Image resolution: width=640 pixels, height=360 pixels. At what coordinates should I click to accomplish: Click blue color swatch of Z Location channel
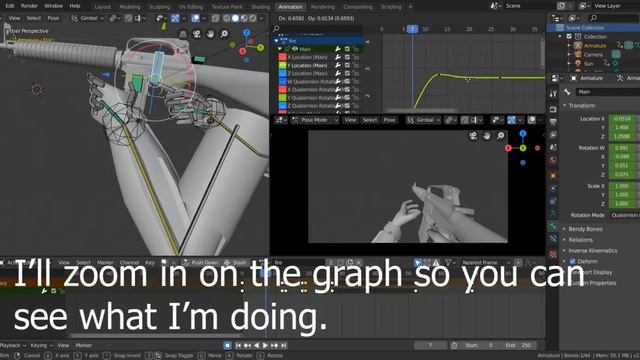tap(282, 73)
